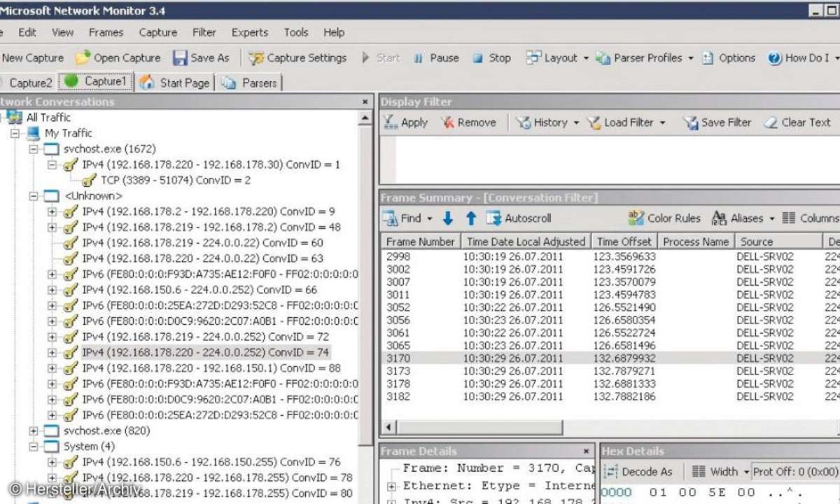840x504 pixels.
Task: Open the Tools menu
Action: (x=296, y=32)
